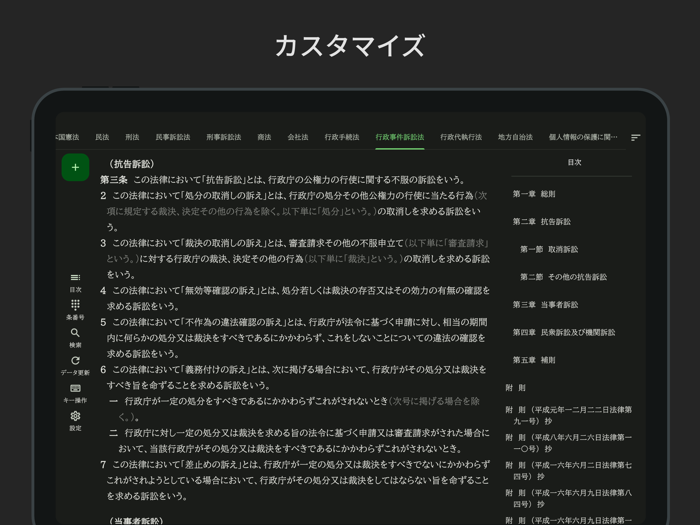Image resolution: width=700 pixels, height=525 pixels.
Task: Switch to the 会社法 tab
Action: tap(298, 137)
